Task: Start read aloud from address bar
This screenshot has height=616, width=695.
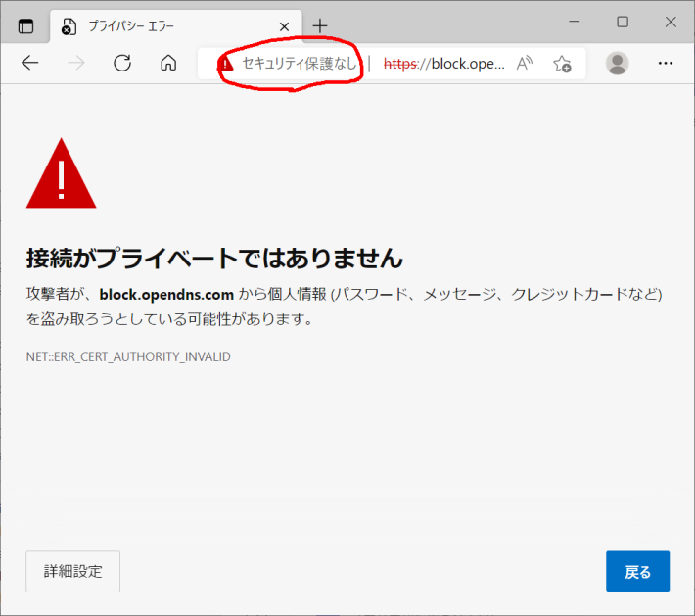Action: (525, 64)
